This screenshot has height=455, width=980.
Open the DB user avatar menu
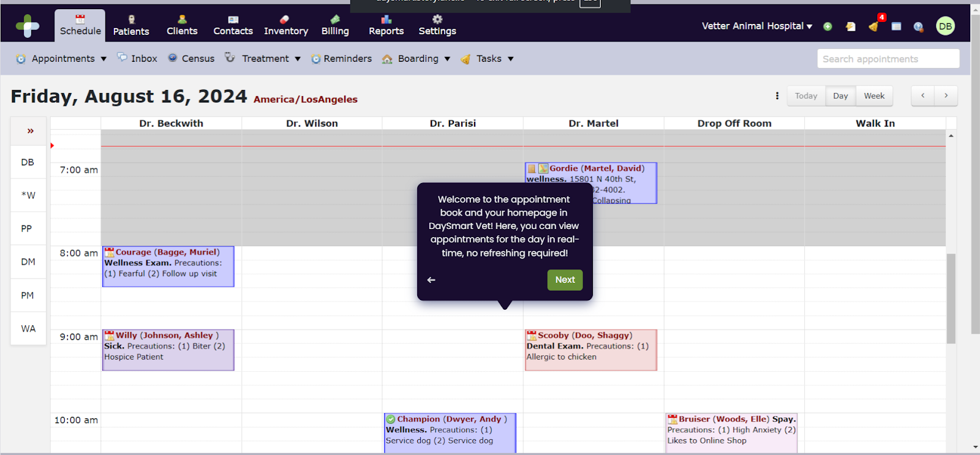click(945, 26)
